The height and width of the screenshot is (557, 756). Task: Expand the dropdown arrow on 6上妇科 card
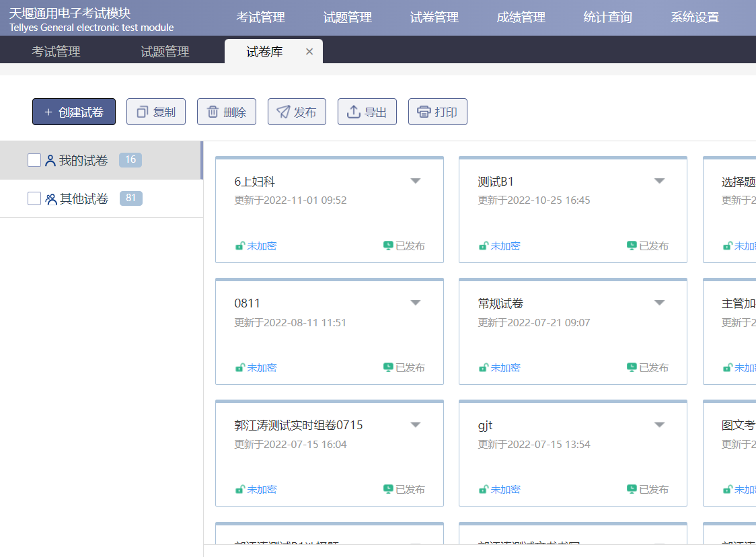(x=416, y=181)
